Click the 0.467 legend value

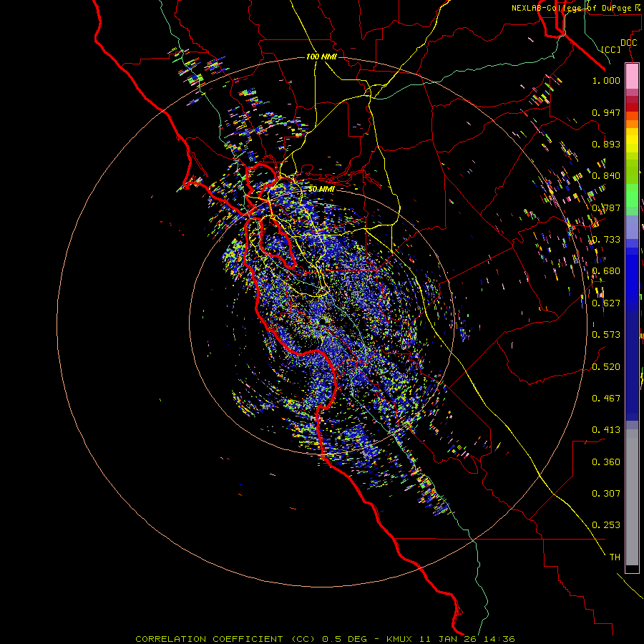(x=606, y=399)
